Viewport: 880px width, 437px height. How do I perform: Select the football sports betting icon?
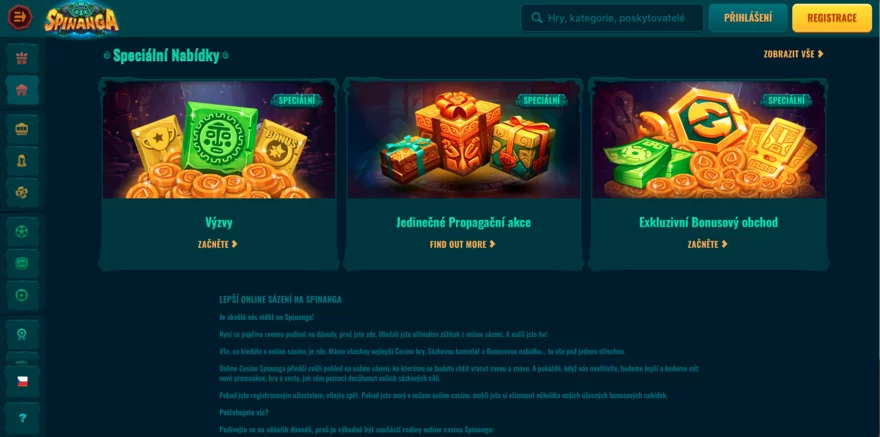point(22,232)
